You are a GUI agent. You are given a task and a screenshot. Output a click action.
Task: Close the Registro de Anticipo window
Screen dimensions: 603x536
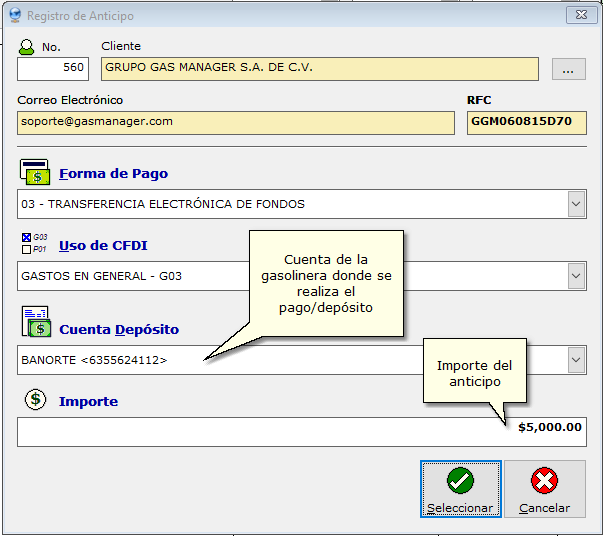577,16
